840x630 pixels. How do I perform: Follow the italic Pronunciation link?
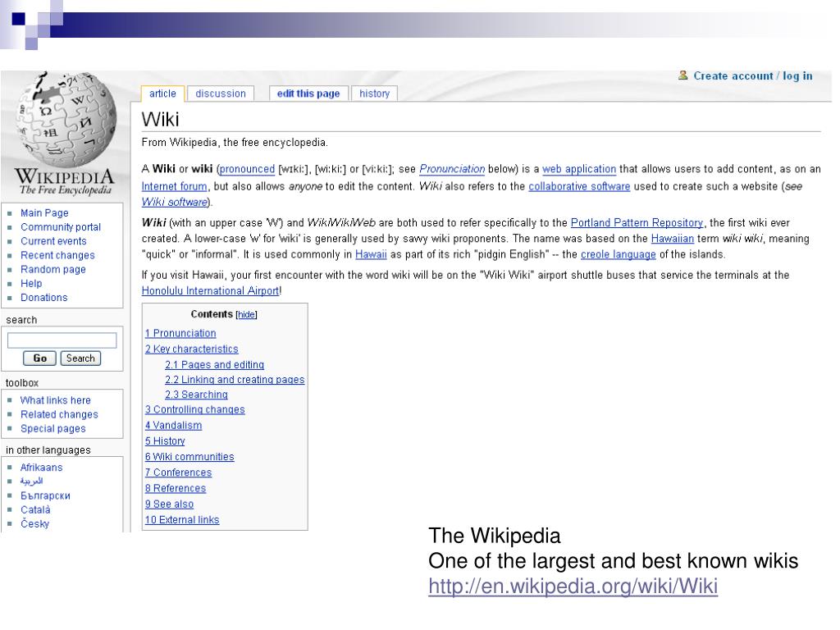coord(452,169)
